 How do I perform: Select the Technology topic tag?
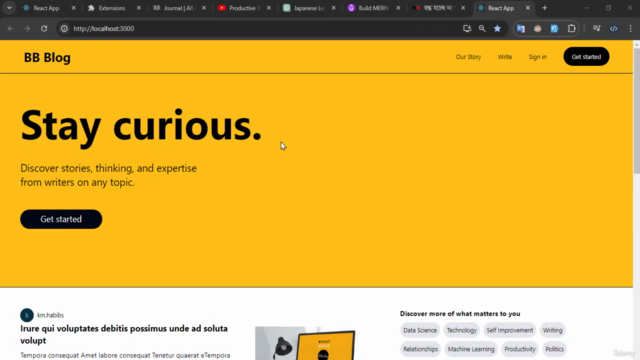(462, 330)
